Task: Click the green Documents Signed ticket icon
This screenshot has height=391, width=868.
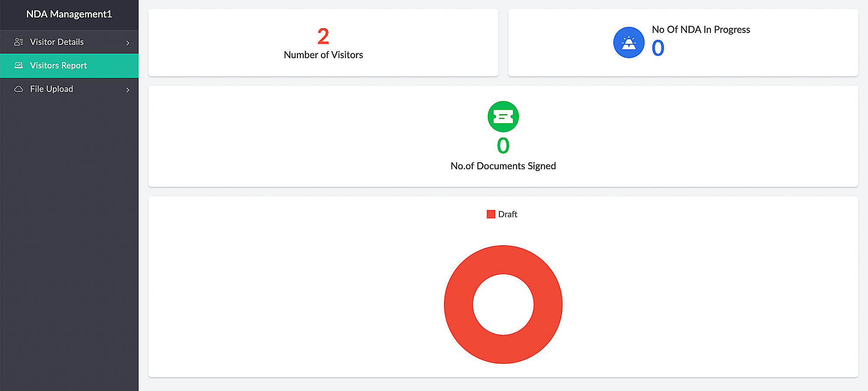Action: point(503,117)
